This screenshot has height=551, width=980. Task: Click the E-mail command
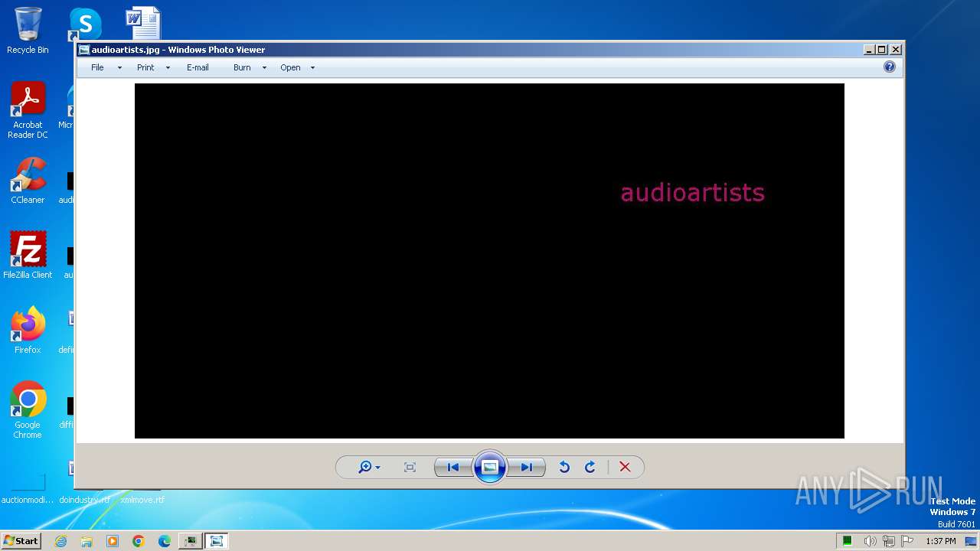click(x=198, y=67)
